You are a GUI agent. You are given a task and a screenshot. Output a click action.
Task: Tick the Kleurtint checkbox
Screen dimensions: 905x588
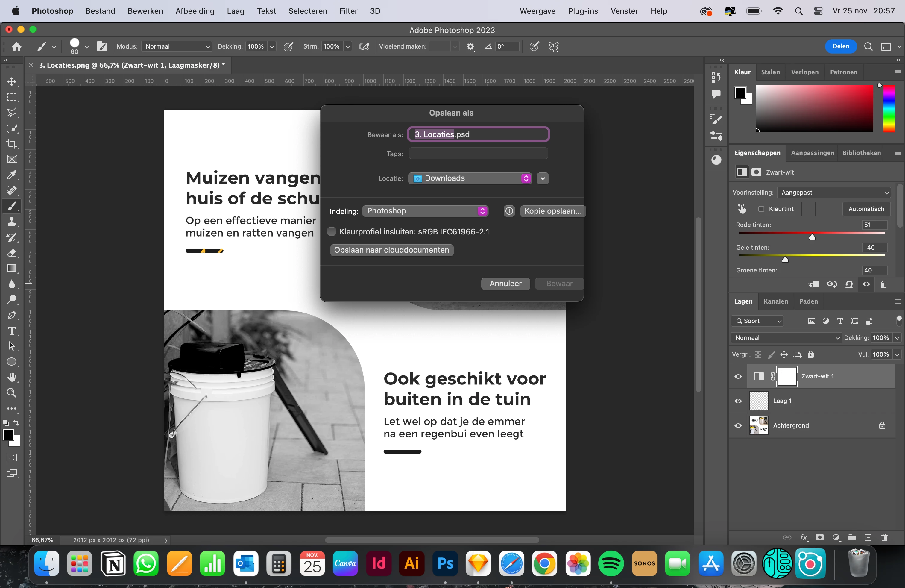tap(761, 209)
